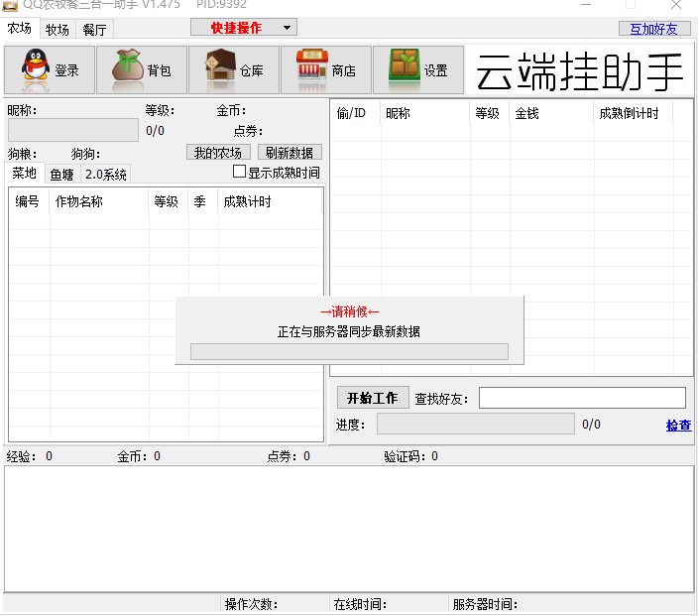This screenshot has width=698, height=616.
Task: Click the 经验: 0 counter text
Action: (x=30, y=456)
